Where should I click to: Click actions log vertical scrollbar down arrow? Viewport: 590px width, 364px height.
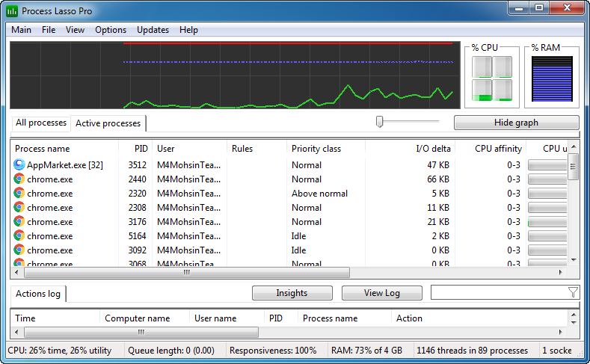(574, 322)
